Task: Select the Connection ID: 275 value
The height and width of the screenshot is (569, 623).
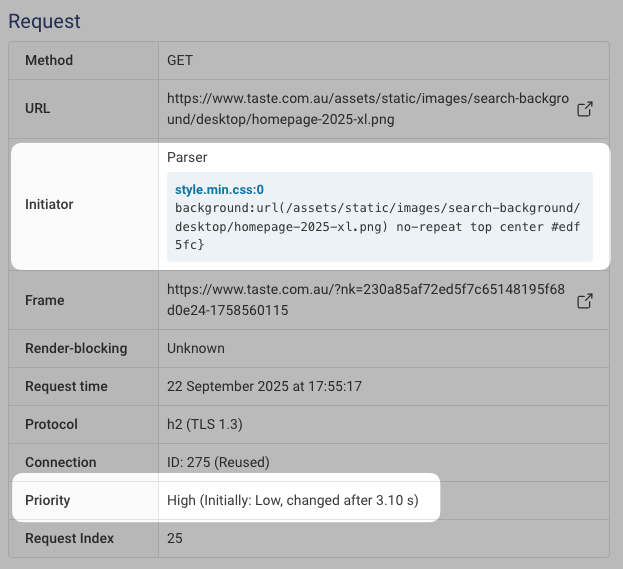Action: coord(218,462)
